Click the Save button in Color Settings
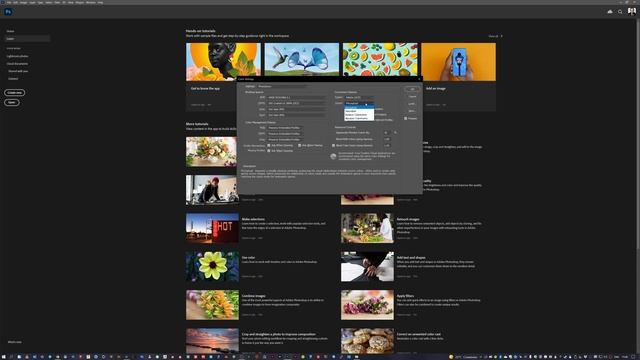The width and height of the screenshot is (640, 360). click(412, 111)
